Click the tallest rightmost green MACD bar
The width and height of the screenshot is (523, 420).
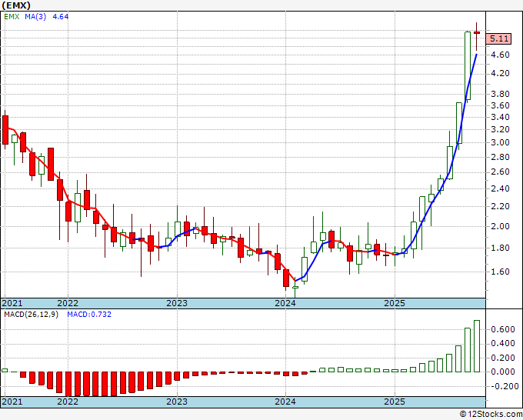[x=477, y=346]
